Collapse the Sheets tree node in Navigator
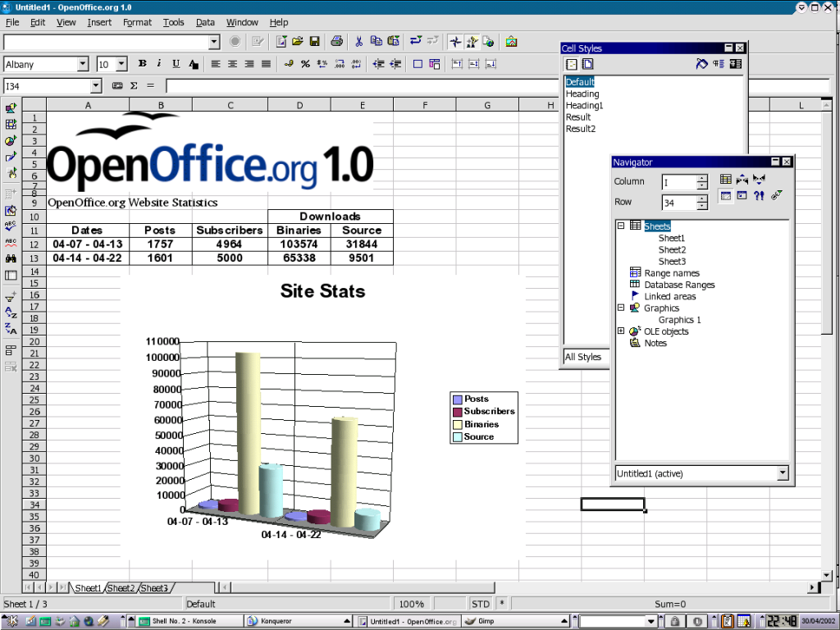840x630 pixels. pyautogui.click(x=621, y=226)
